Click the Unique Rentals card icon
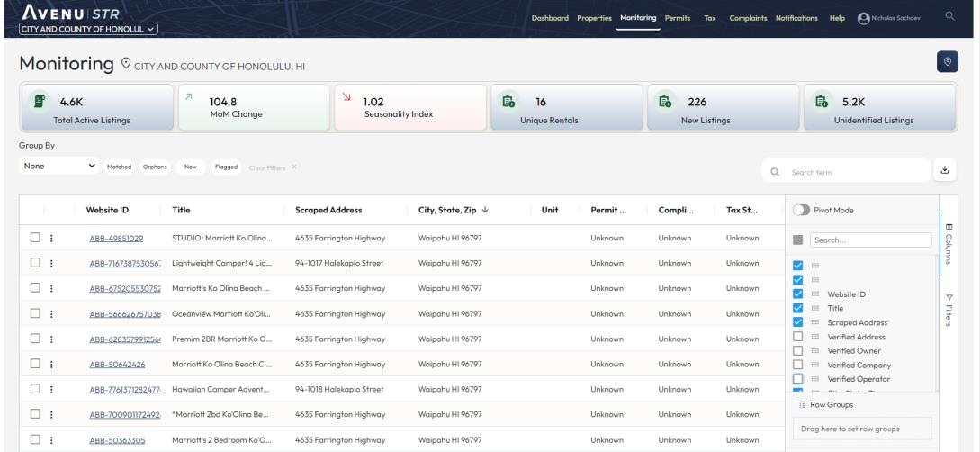 pyautogui.click(x=508, y=101)
